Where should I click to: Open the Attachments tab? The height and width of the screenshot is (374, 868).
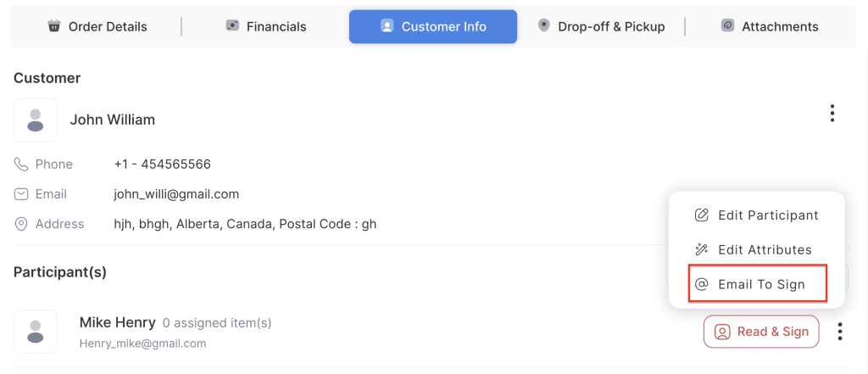coord(770,26)
